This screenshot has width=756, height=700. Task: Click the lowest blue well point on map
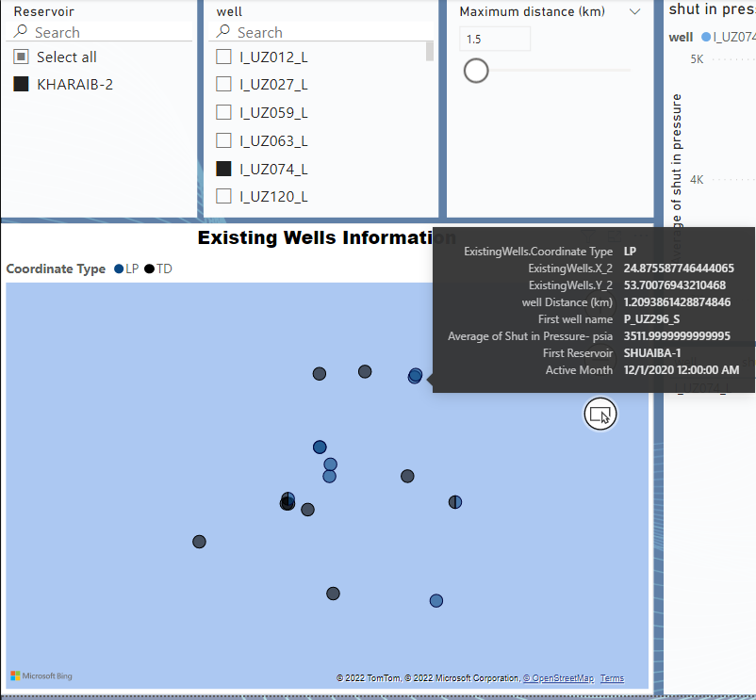(436, 600)
